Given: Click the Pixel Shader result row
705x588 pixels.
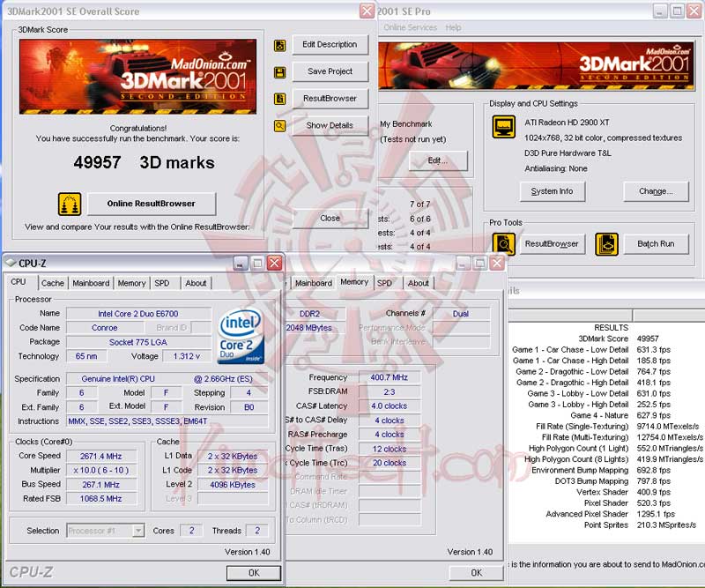Looking at the screenshot, I should pos(627,503).
